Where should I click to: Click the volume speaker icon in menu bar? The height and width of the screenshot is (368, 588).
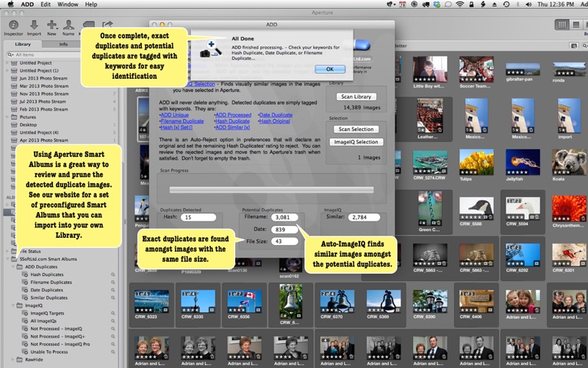coord(528,4)
